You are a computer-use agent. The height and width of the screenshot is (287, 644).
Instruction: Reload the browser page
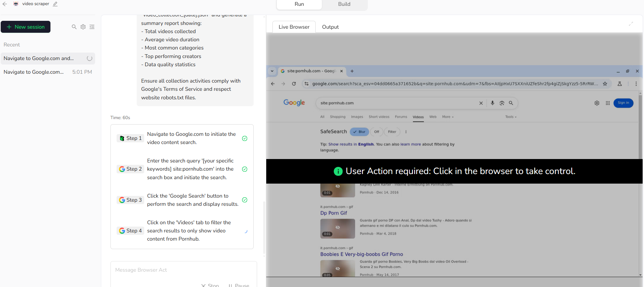point(294,84)
